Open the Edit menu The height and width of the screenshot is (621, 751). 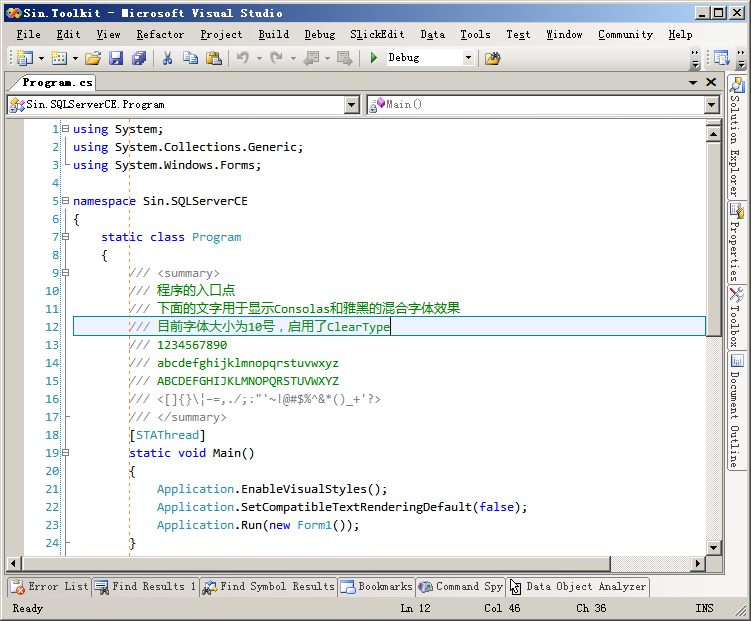click(68, 34)
